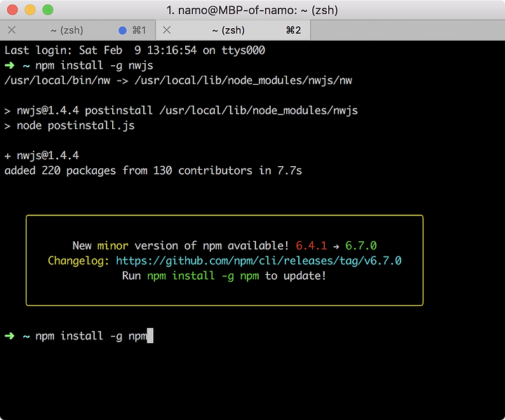The width and height of the screenshot is (505, 420).
Task: Click the green prompt arrow at bottom
Action: pyautogui.click(x=10, y=336)
